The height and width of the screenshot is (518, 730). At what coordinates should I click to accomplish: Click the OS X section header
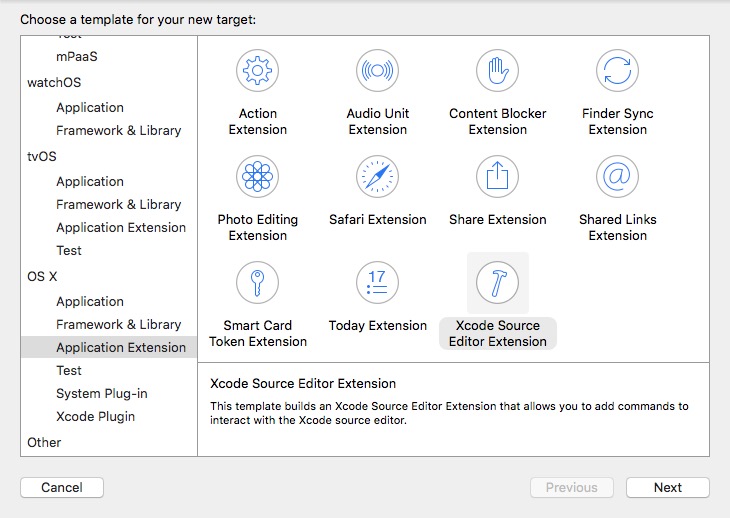coord(42,276)
